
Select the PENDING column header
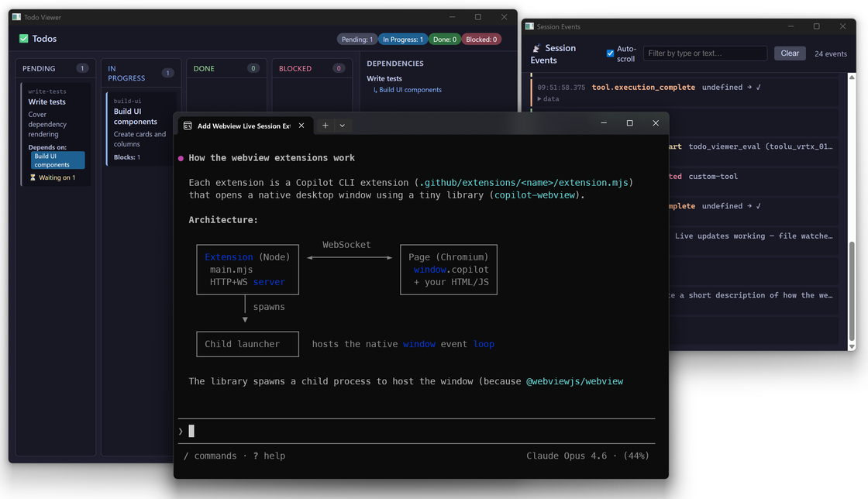(x=55, y=69)
